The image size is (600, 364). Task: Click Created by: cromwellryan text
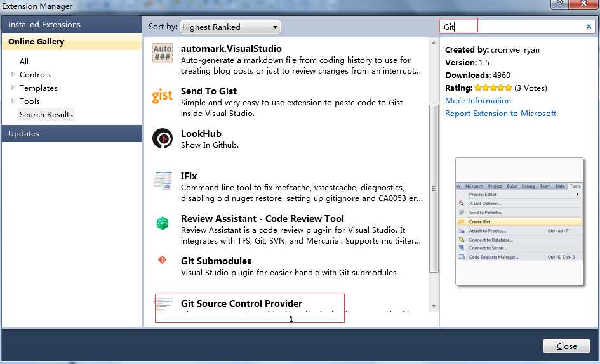click(492, 49)
